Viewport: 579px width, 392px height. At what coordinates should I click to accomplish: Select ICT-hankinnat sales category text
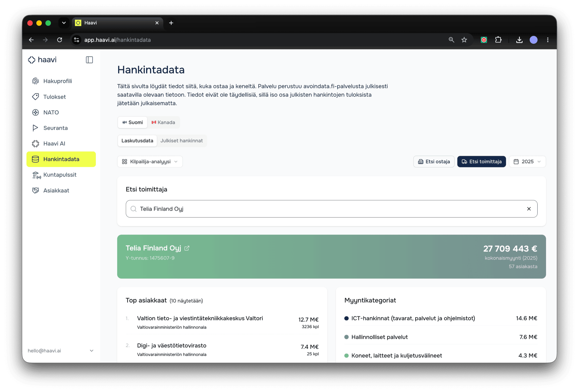tap(413, 318)
